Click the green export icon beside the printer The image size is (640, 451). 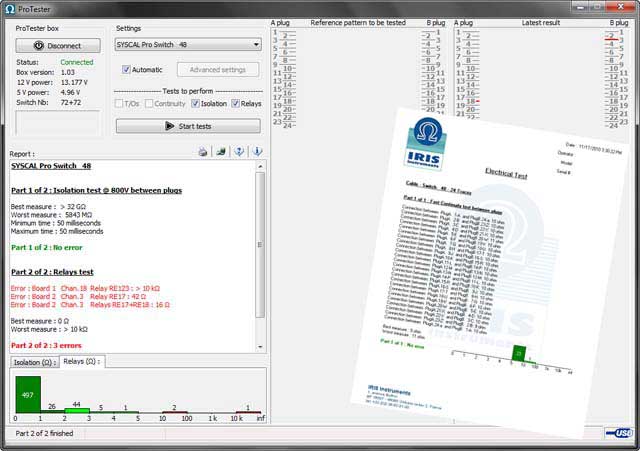[x=221, y=152]
